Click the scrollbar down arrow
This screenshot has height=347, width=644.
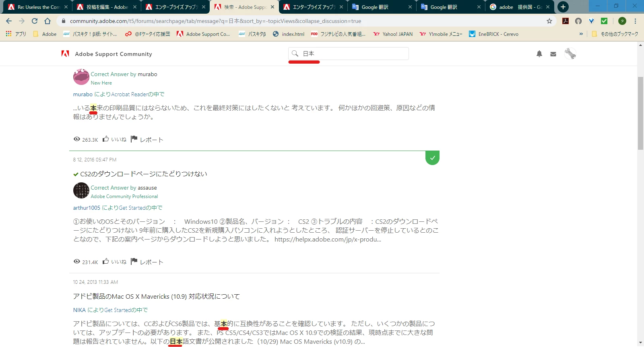coord(641,343)
